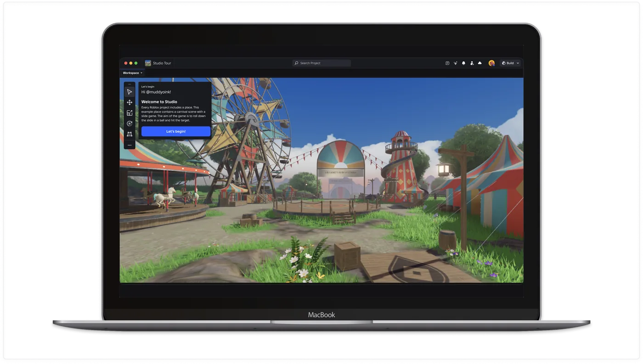Click the toolbar drag handle at top
This screenshot has width=643, height=364.
(130, 84)
